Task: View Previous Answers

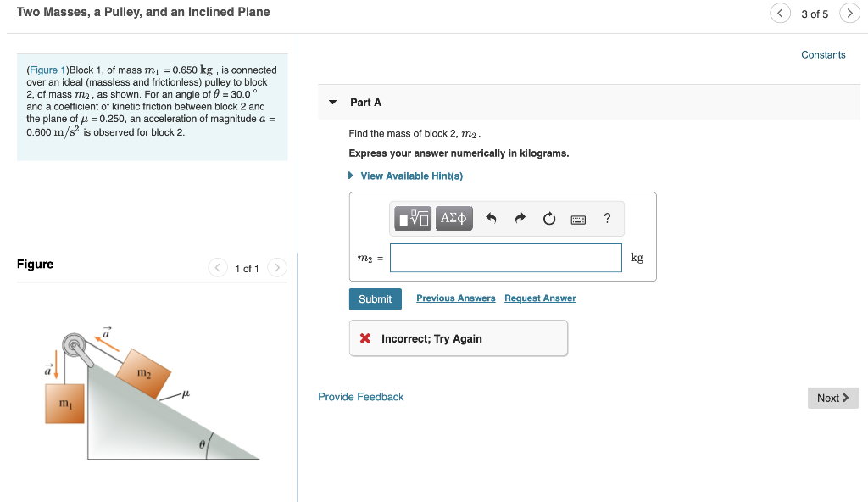Action: point(456,298)
